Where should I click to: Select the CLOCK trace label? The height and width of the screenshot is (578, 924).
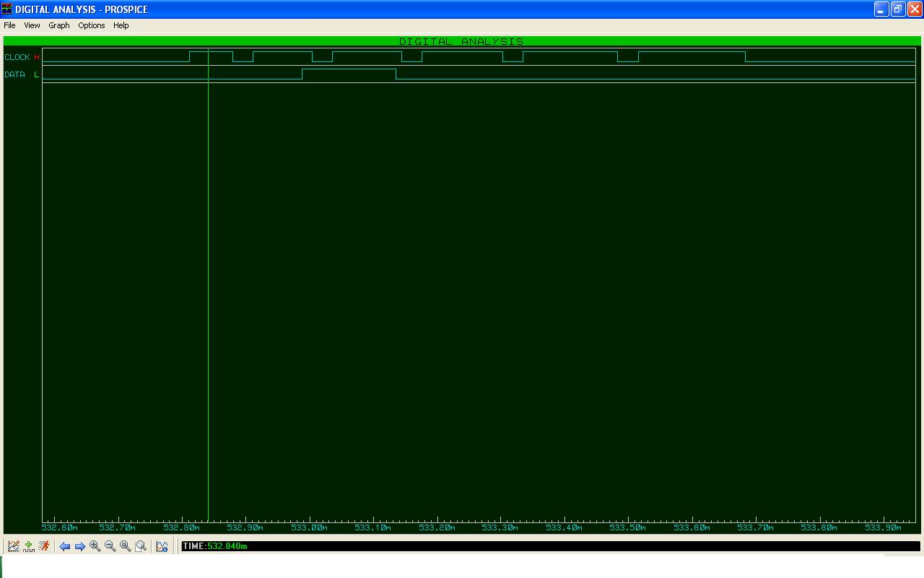(x=17, y=57)
